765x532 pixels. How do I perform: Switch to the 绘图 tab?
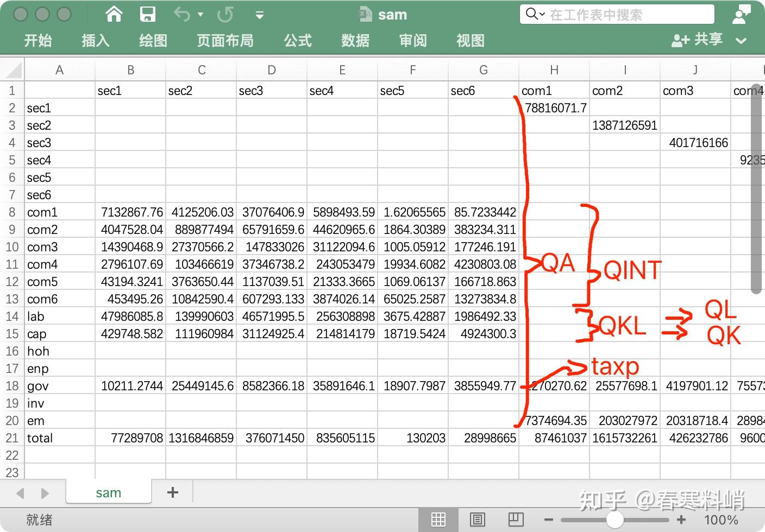(x=153, y=40)
